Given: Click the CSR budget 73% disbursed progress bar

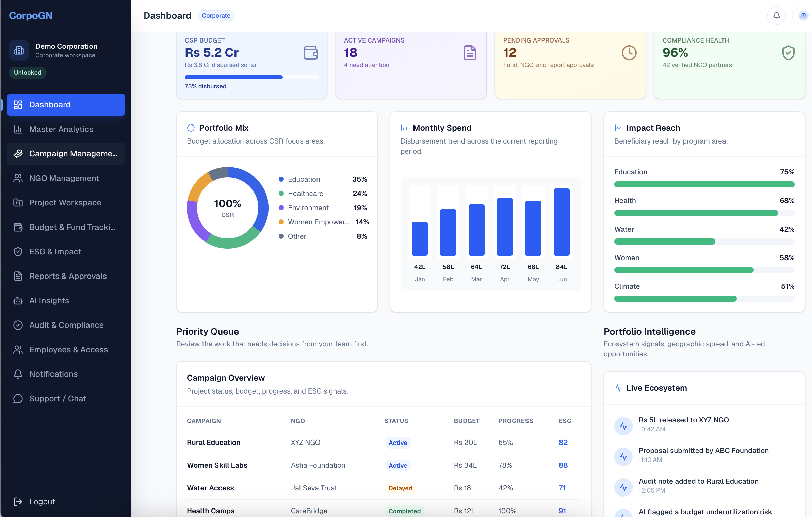Looking at the screenshot, I should pyautogui.click(x=252, y=77).
